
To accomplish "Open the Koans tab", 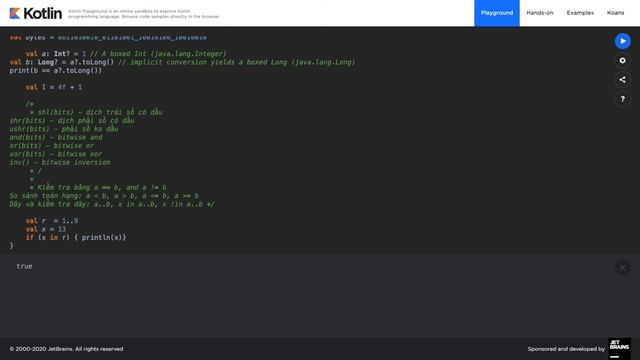I will [x=615, y=13].
